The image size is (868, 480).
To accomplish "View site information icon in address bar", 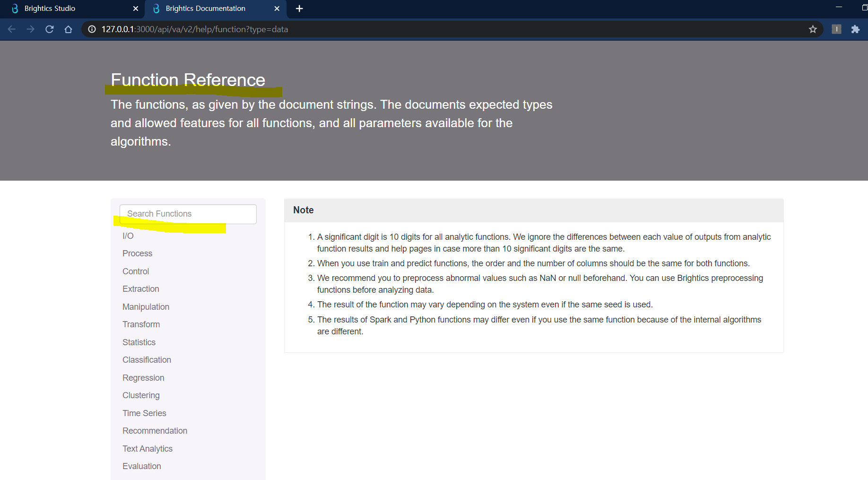I will (x=92, y=29).
